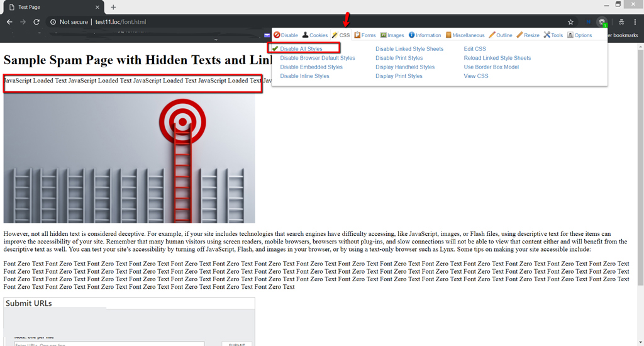Toggle Disable Browser Default Styles

(x=317, y=58)
